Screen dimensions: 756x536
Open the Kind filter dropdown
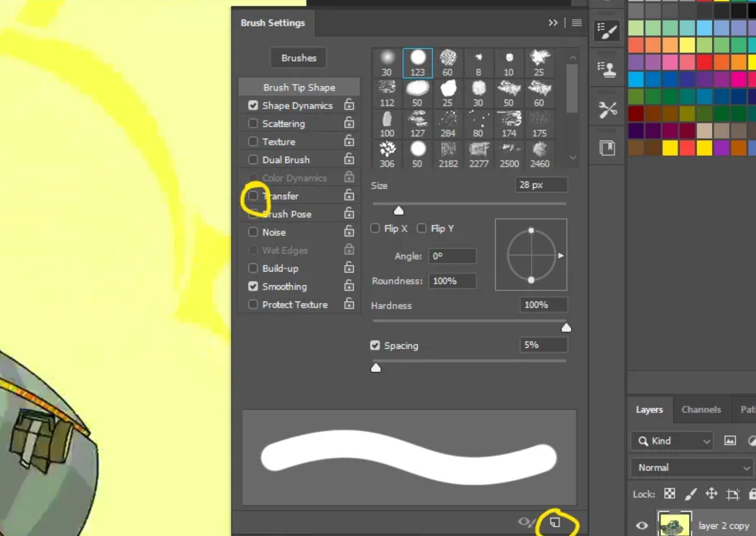(672, 441)
